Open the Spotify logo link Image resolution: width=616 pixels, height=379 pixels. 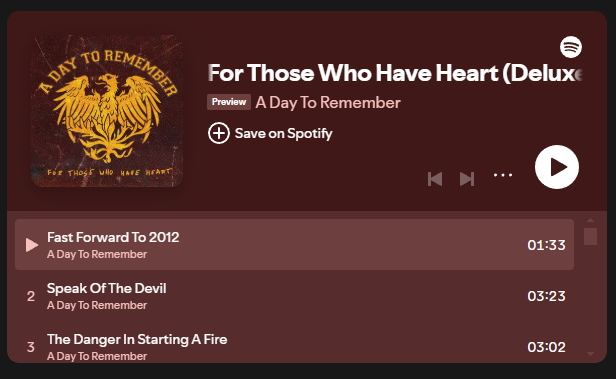click(x=570, y=47)
